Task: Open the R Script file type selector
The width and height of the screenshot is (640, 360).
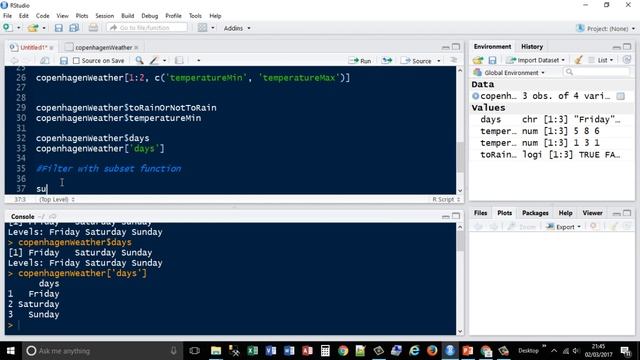Action: (x=446, y=200)
